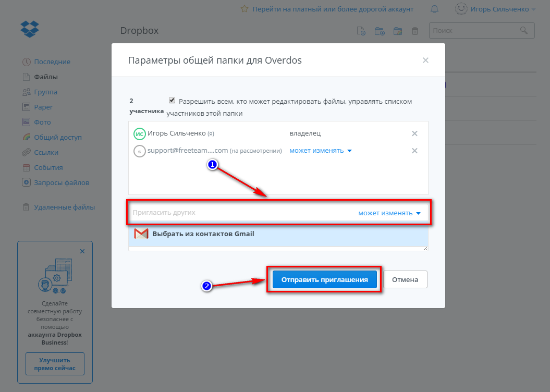
Task: Click the владелец role label
Action: [305, 133]
